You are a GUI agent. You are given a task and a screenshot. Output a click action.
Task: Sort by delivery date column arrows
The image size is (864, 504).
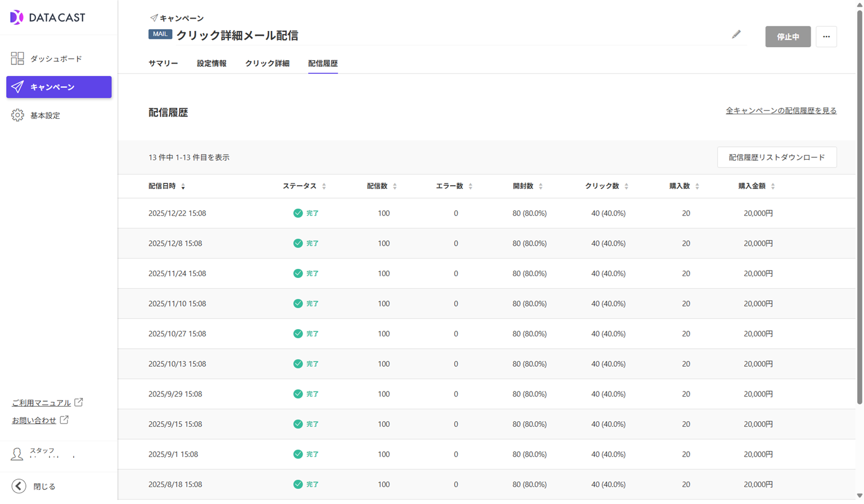click(183, 186)
